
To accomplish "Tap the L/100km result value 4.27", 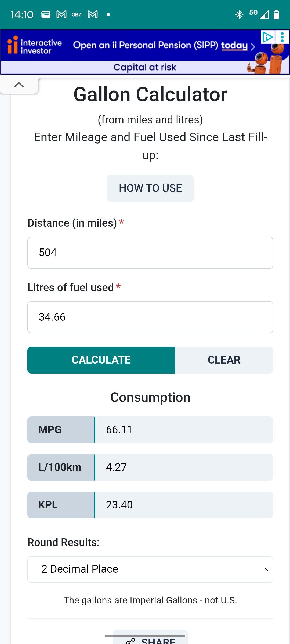I will pyautogui.click(x=116, y=467).
